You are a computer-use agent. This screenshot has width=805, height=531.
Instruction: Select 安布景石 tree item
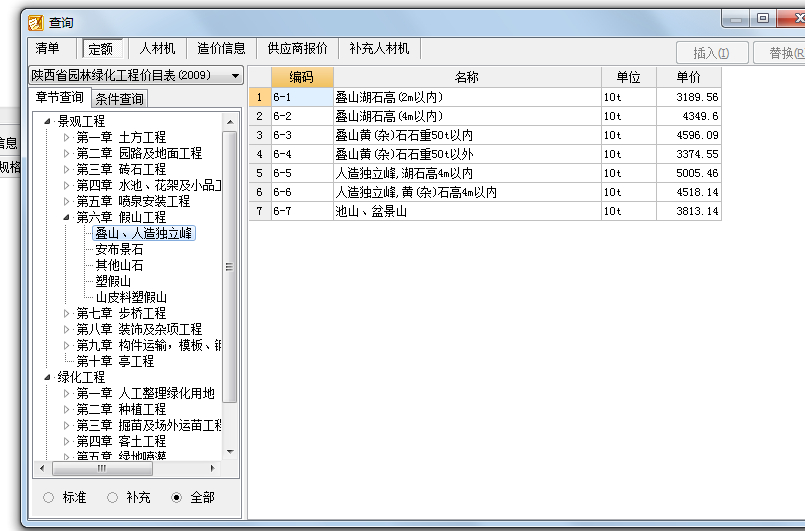pos(119,250)
